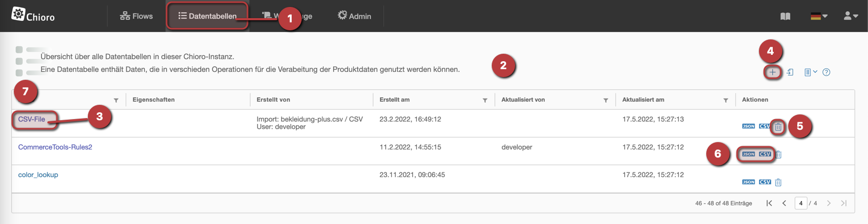Download color_lookup as CSV

point(765,182)
